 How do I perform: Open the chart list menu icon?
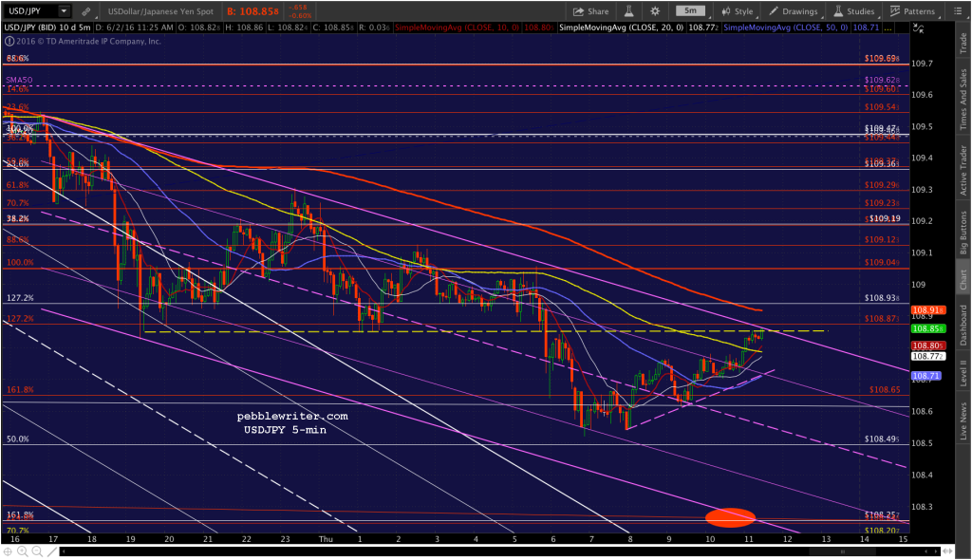click(x=957, y=11)
